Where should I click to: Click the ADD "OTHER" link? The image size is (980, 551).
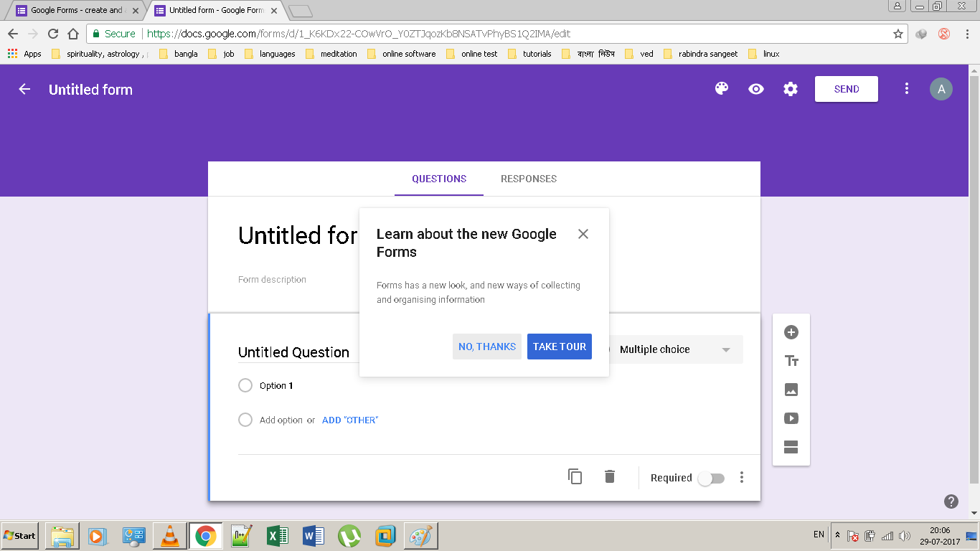click(350, 420)
